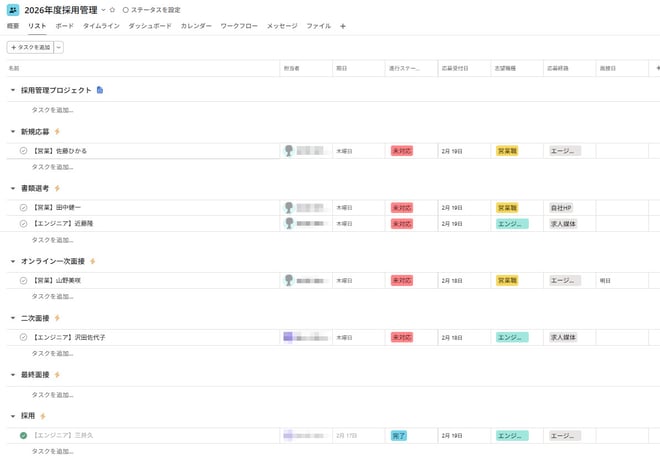Open the document icon beside 採用管理プロジェクト
Image resolution: width=660 pixels, height=463 pixels.
click(x=100, y=90)
